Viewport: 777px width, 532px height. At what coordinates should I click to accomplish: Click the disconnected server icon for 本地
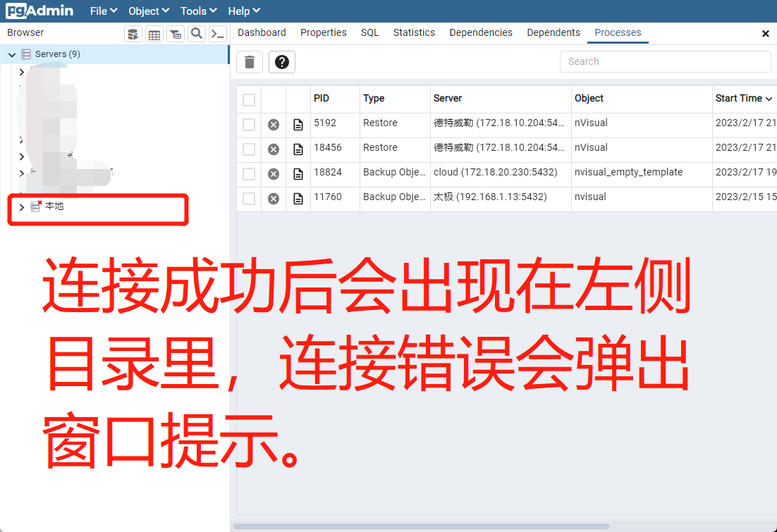click(36, 206)
